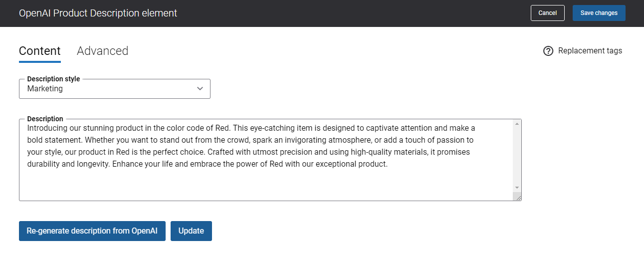Click the Save changes button
The image size is (644, 255).
(x=599, y=13)
